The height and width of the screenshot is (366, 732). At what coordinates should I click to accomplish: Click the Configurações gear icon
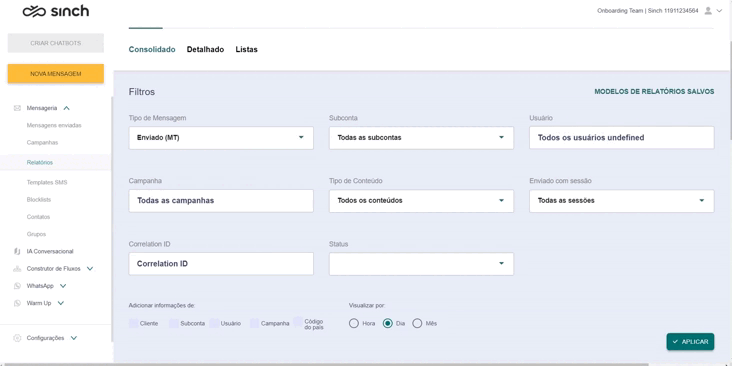tap(17, 338)
